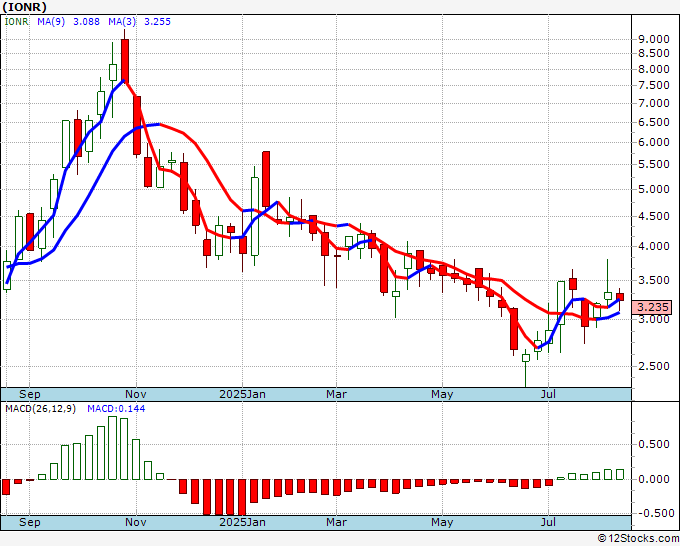The width and height of the screenshot is (680, 546).
Task: Click the 8.500 price axis label
Action: coord(654,53)
